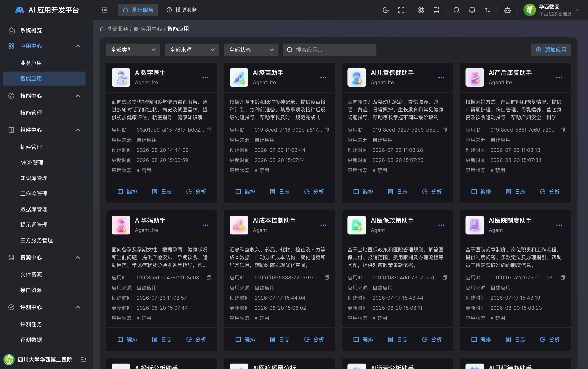Open the global search icon in the header
The image size is (588, 369).
pos(456,10)
